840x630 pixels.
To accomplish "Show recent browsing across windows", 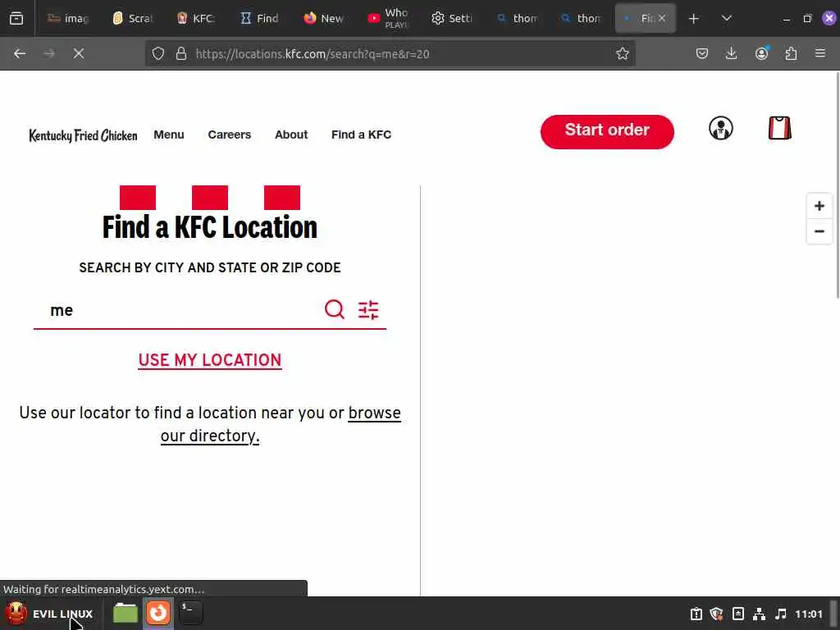I will (16, 19).
